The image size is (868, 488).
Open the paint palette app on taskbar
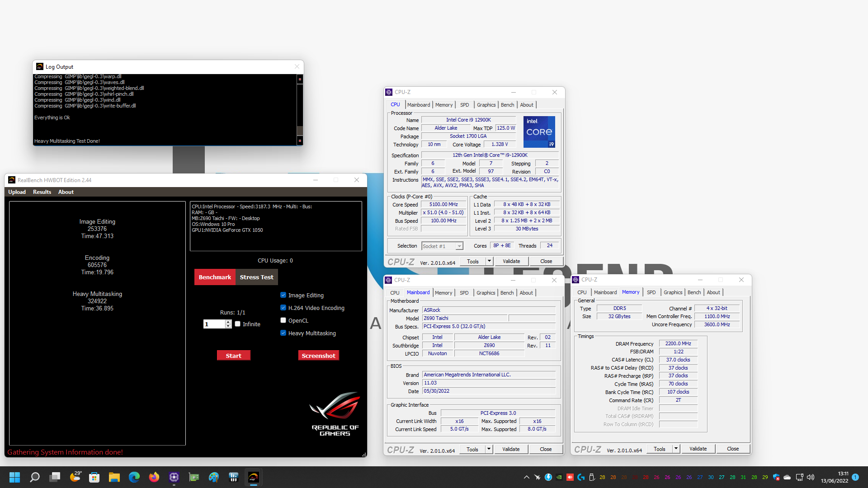point(214,477)
